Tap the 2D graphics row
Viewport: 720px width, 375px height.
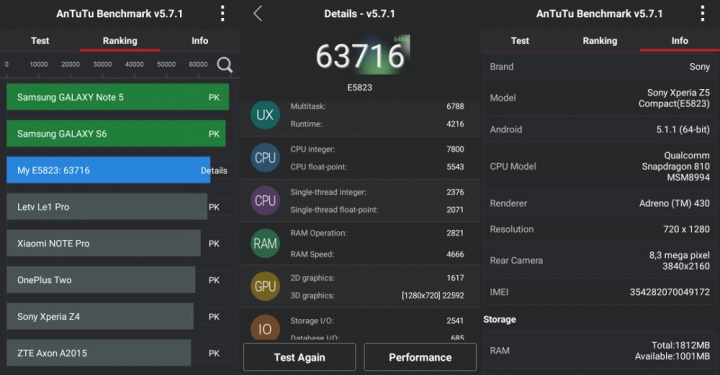[377, 278]
